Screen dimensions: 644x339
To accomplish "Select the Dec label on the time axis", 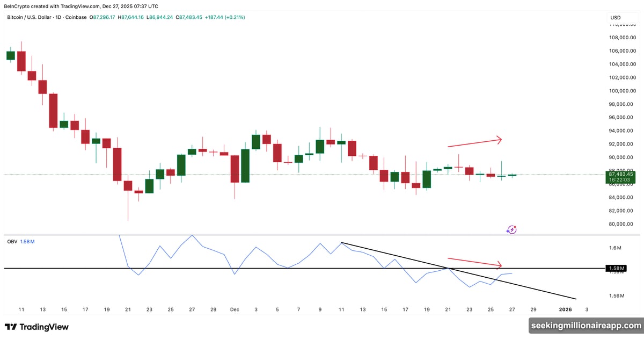I will tap(234, 309).
